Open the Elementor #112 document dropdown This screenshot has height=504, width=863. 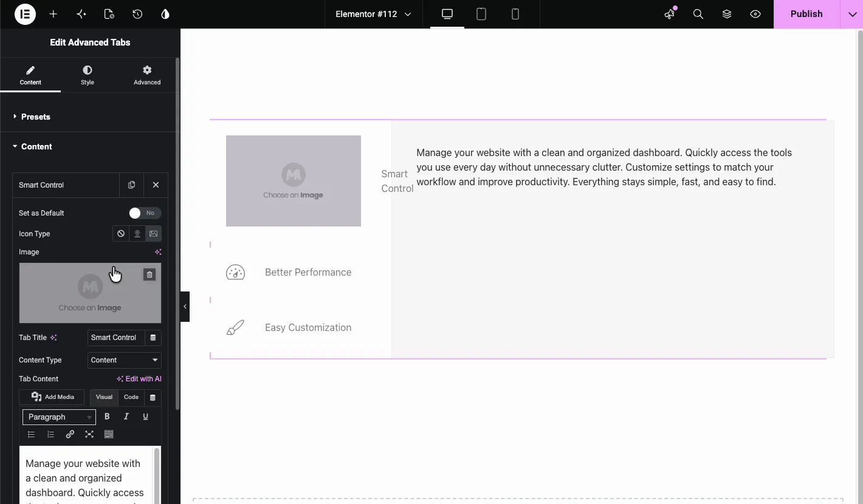tap(373, 14)
